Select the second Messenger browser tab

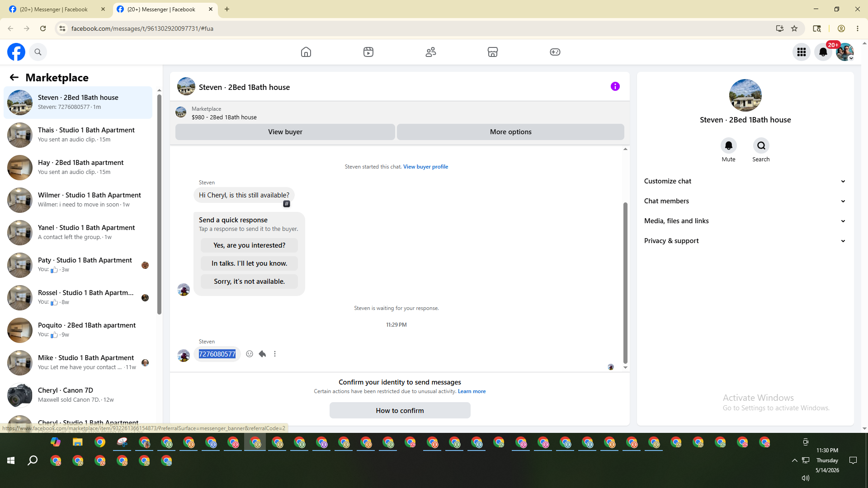click(162, 9)
